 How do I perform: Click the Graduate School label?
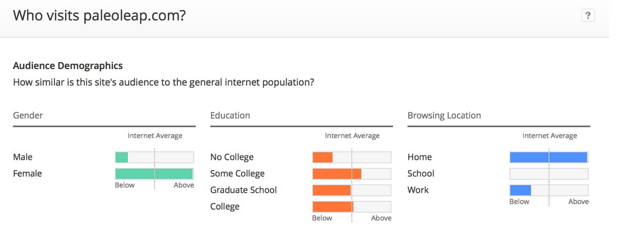[243, 190]
